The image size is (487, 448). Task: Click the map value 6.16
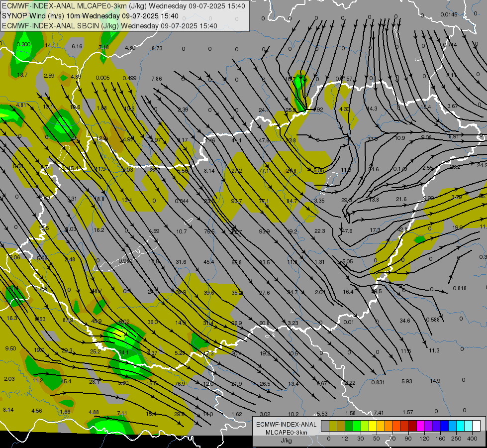pos(77,46)
